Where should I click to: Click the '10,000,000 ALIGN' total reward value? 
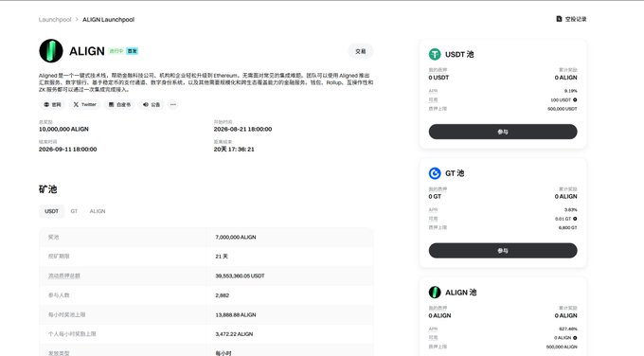[63, 129]
